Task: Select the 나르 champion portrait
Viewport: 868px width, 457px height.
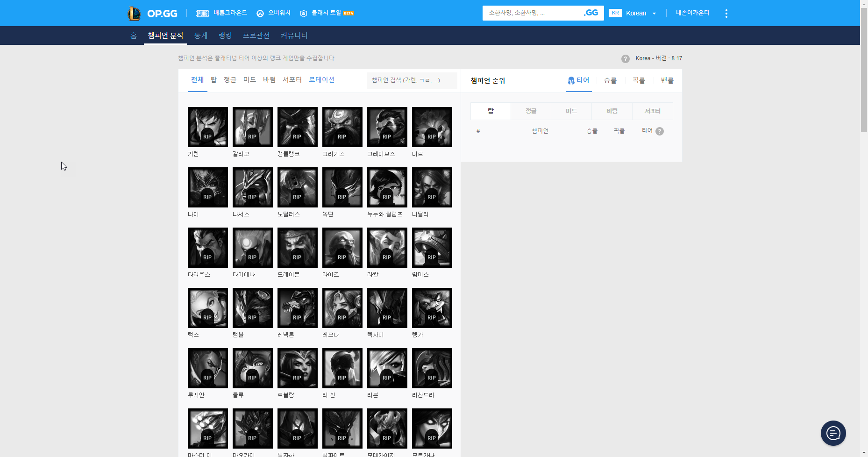Action: coord(432,127)
